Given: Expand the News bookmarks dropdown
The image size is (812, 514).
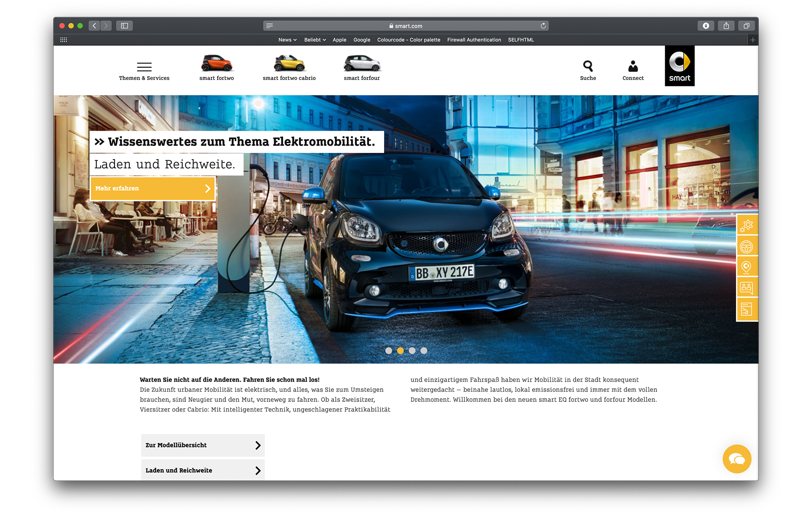Looking at the screenshot, I should pos(287,40).
